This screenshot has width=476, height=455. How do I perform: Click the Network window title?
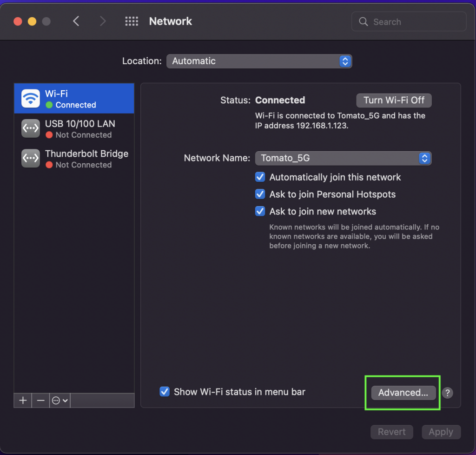coord(170,21)
